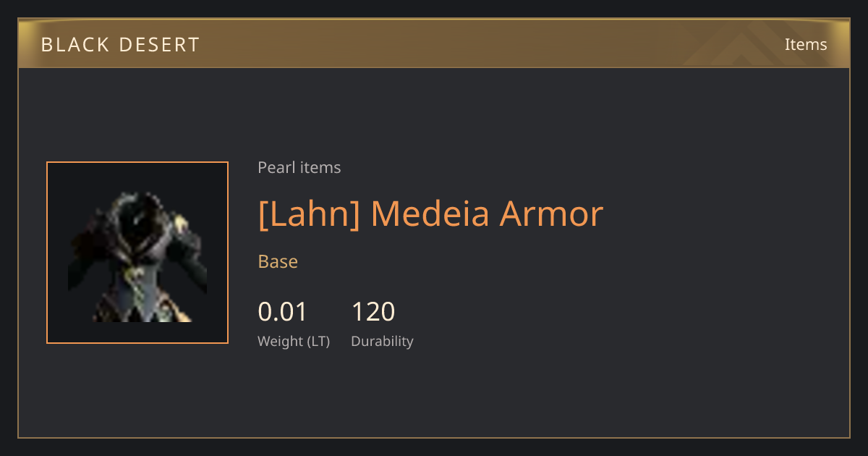The image size is (868, 456).
Task: Click the Base grade label
Action: click(278, 261)
